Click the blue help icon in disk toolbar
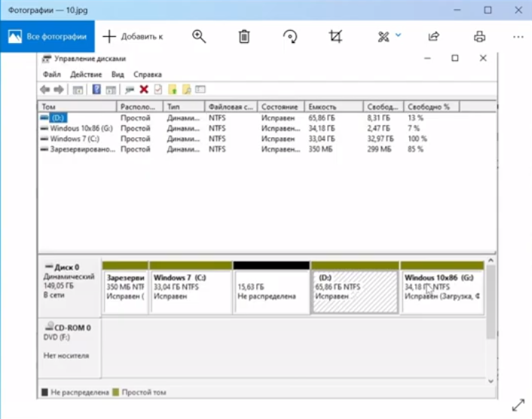Screen dimensions: 532x419 click(96, 90)
